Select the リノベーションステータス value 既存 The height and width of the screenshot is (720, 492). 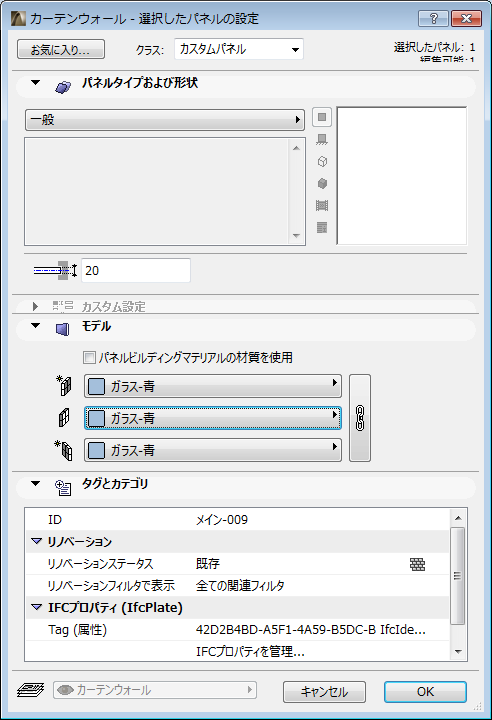point(208,563)
